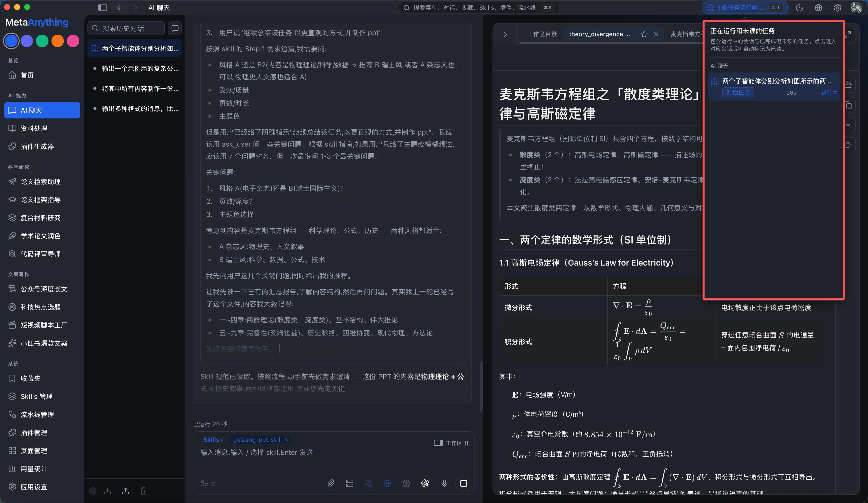
Task: Open the model selector OpenAI logo
Action: [x=425, y=483]
